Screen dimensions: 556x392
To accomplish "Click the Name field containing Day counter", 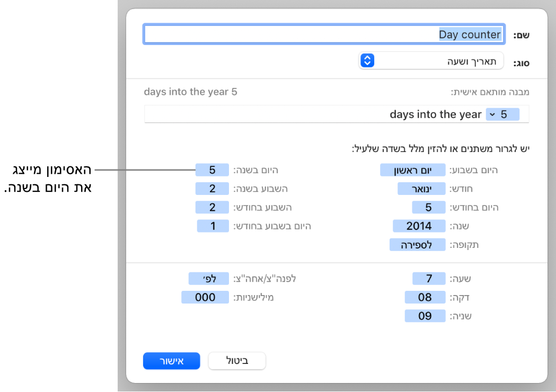I will point(323,35).
